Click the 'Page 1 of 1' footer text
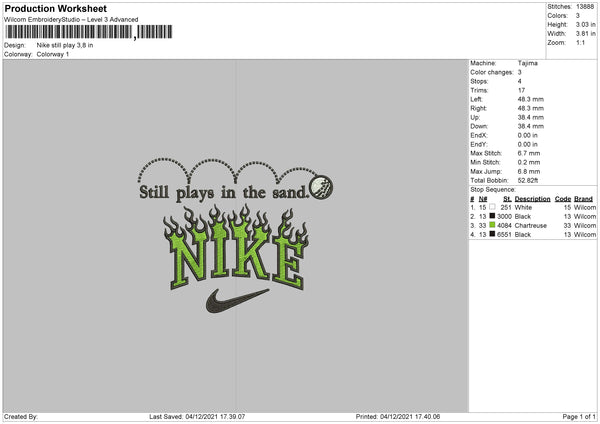The height and width of the screenshot is (424, 600). point(579,416)
